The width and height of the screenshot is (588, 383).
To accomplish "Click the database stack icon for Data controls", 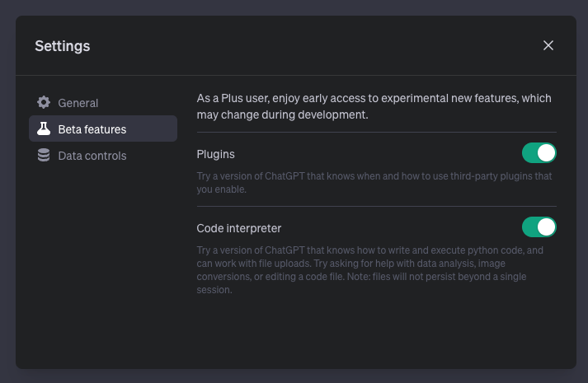I will coord(44,155).
